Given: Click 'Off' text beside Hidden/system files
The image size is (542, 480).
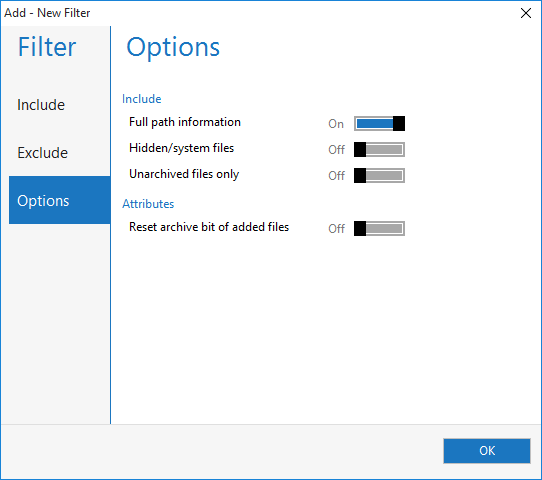Looking at the screenshot, I should (x=336, y=150).
